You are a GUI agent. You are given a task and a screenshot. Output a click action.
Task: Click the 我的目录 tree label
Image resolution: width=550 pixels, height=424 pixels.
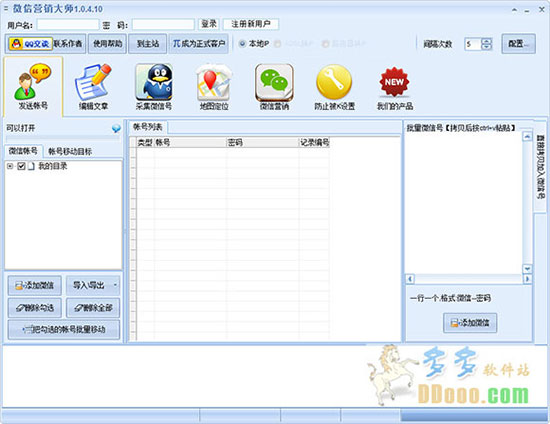(53, 166)
